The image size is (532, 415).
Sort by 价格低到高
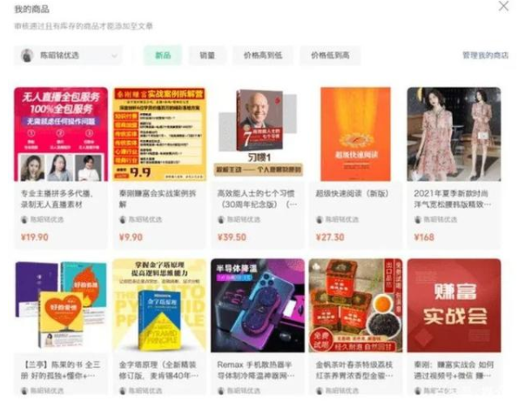[x=330, y=56]
